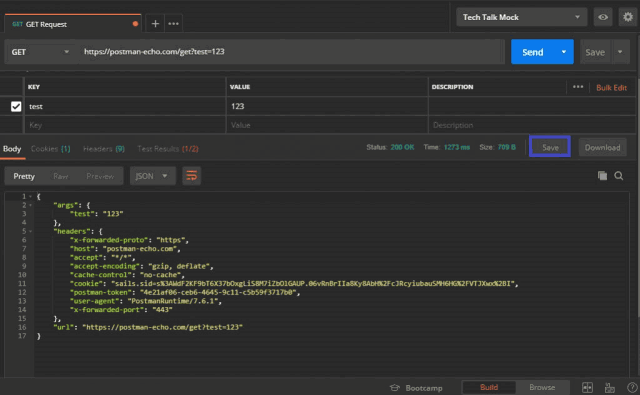The width and height of the screenshot is (640, 395).
Task: Expand the Send button dropdown arrow
Action: [564, 52]
